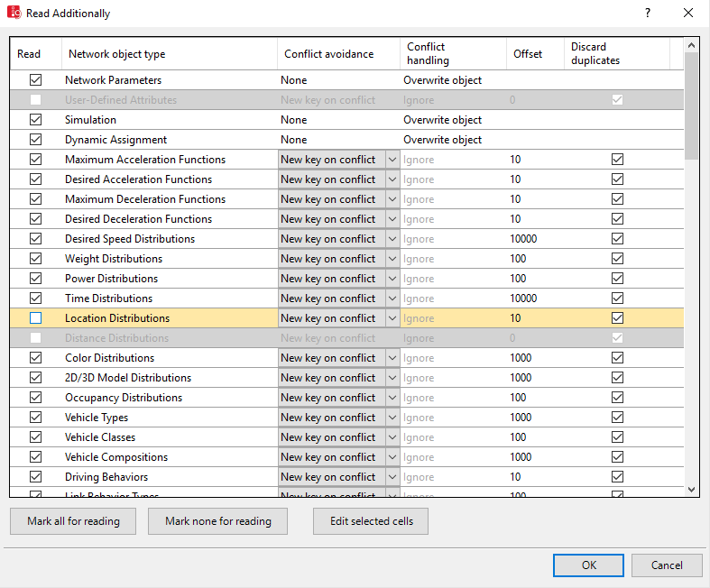Open conflict avoidance dropdown for Vehicle Classes
The width and height of the screenshot is (710, 588).
(x=392, y=437)
